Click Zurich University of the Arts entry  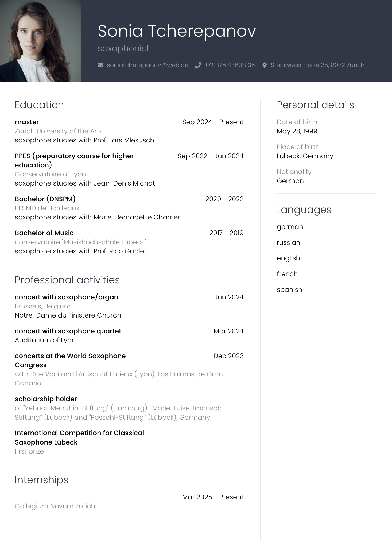[x=59, y=131]
